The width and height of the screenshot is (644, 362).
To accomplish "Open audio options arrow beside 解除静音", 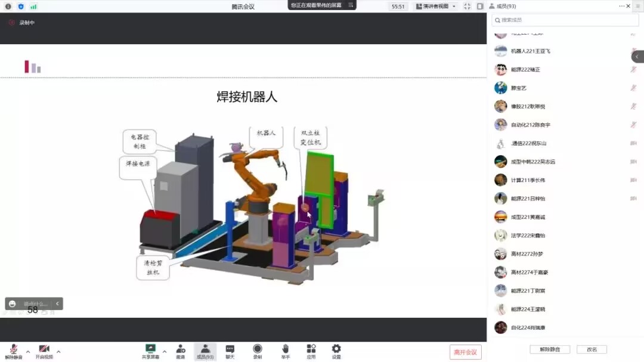I will pyautogui.click(x=28, y=352).
